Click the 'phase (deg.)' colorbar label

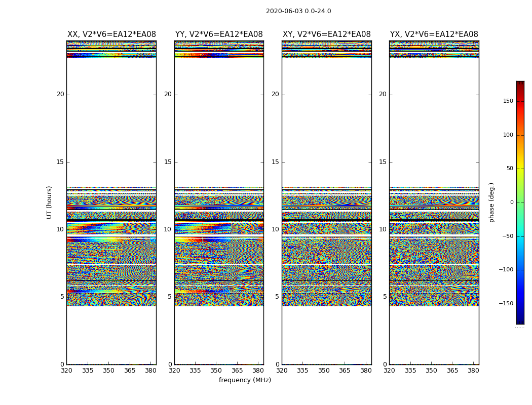491,202
